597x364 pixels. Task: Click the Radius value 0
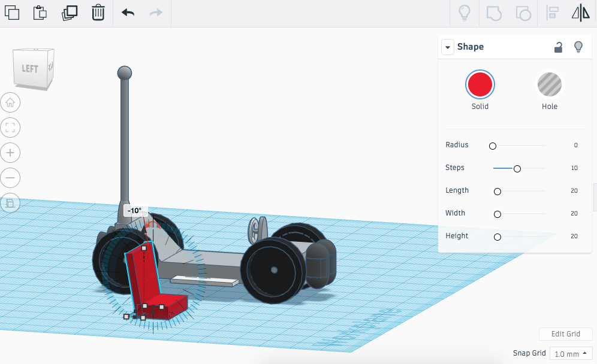pos(575,145)
